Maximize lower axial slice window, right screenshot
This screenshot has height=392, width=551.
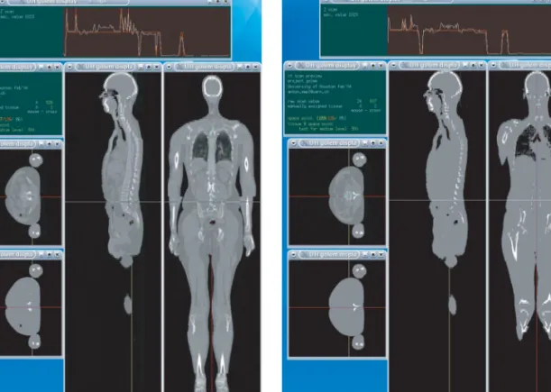click(x=373, y=254)
